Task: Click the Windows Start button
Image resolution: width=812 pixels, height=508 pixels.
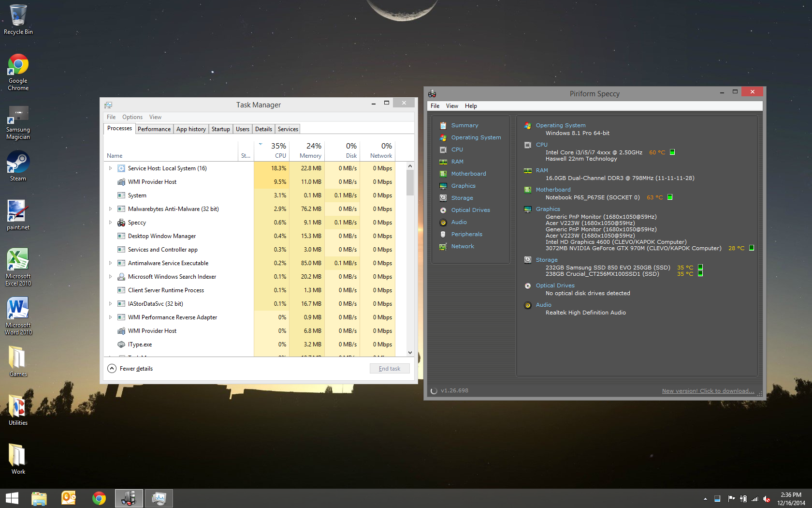Action: click(x=12, y=498)
